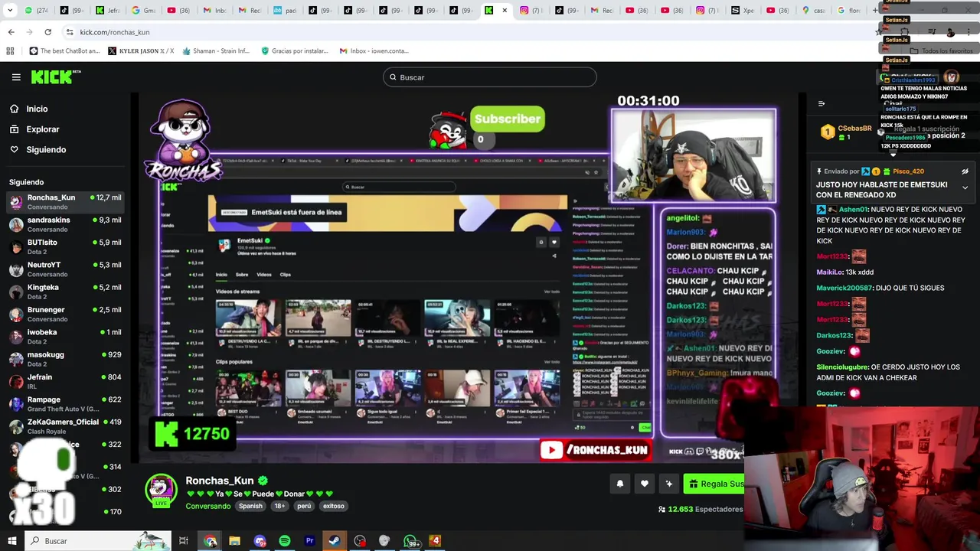Open the Gracias por instalar bookmark

[x=295, y=51]
